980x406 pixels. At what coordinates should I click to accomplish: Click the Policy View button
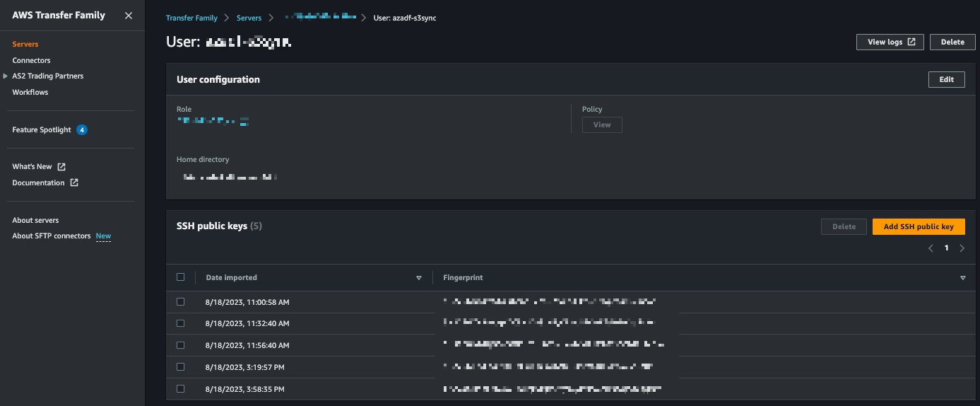click(602, 124)
